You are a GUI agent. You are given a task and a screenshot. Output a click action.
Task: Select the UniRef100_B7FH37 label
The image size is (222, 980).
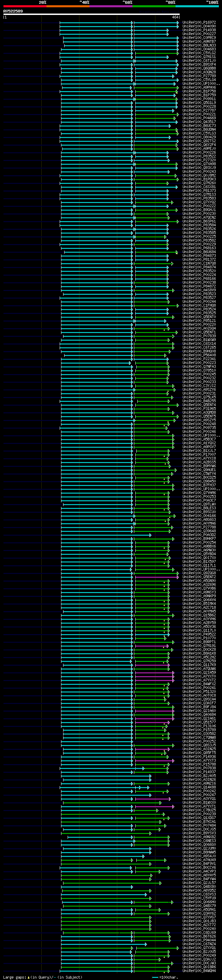199,485
